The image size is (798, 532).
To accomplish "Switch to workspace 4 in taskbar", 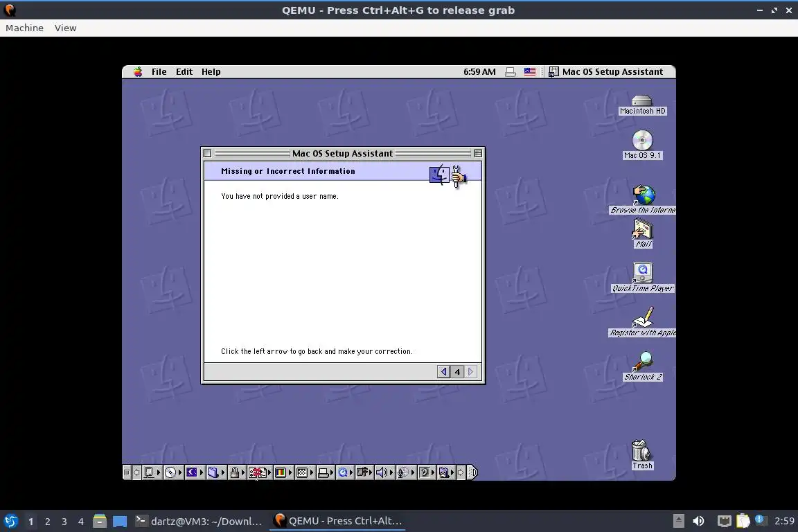I will point(81,522).
